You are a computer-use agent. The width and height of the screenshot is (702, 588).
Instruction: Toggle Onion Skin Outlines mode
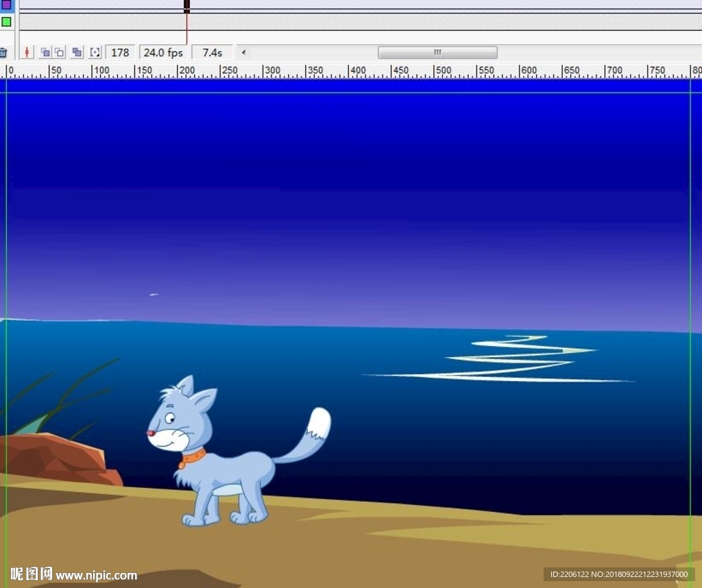click(60, 52)
